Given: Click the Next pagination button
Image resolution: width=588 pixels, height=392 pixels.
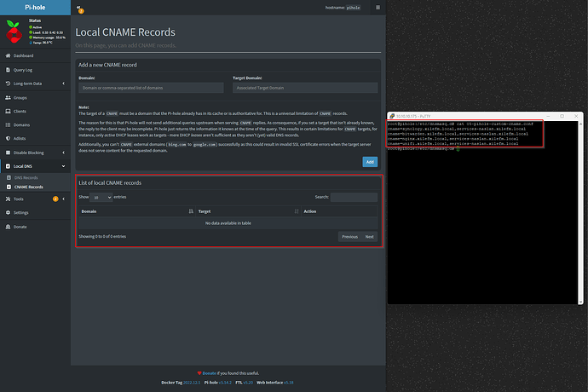Looking at the screenshot, I should (x=370, y=236).
